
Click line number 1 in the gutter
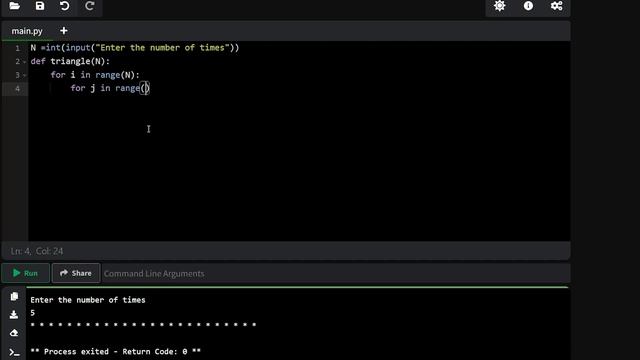[18, 48]
